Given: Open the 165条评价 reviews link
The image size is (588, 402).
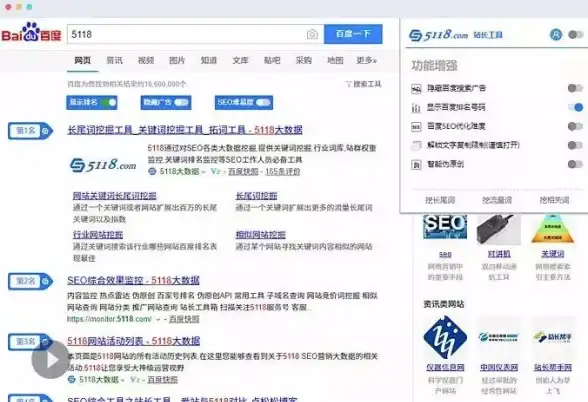Looking at the screenshot, I should point(283,172).
